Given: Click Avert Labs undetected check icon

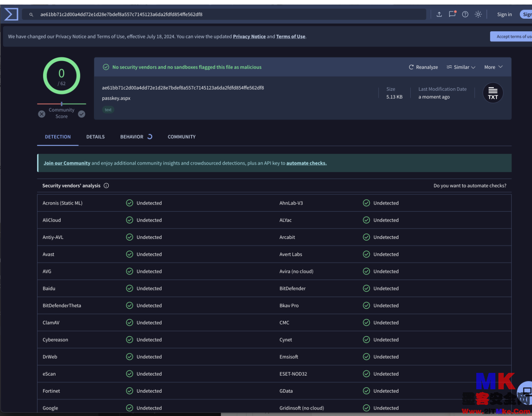Looking at the screenshot, I should (366, 254).
